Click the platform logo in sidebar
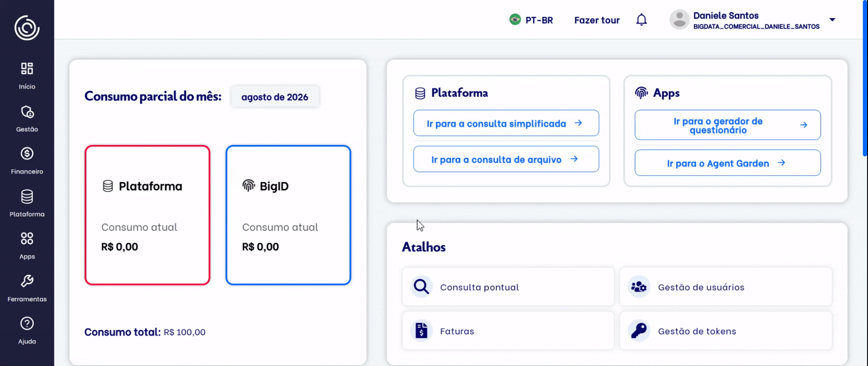The image size is (868, 366). [27, 28]
